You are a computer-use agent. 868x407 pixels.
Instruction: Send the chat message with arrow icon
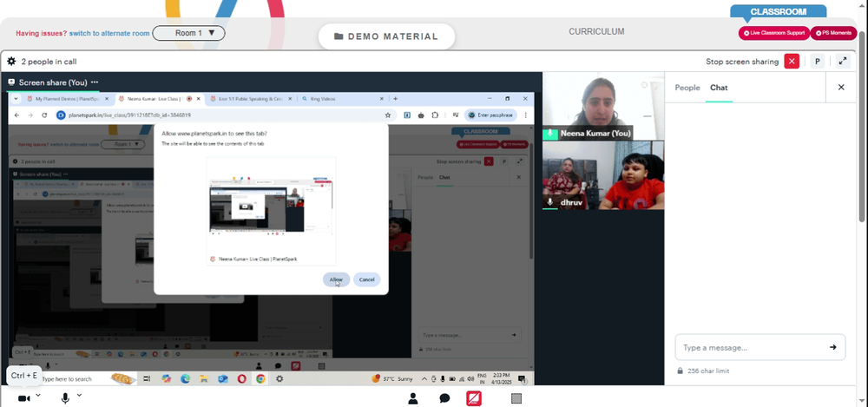click(832, 347)
